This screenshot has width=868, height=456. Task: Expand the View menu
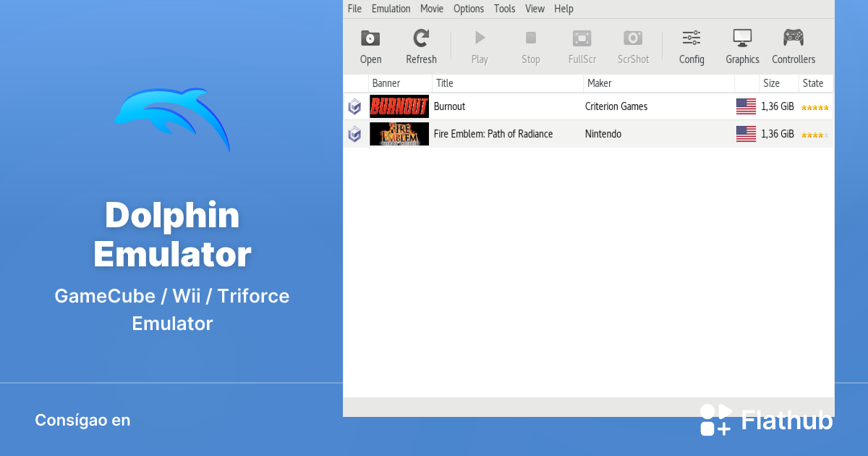pos(535,9)
